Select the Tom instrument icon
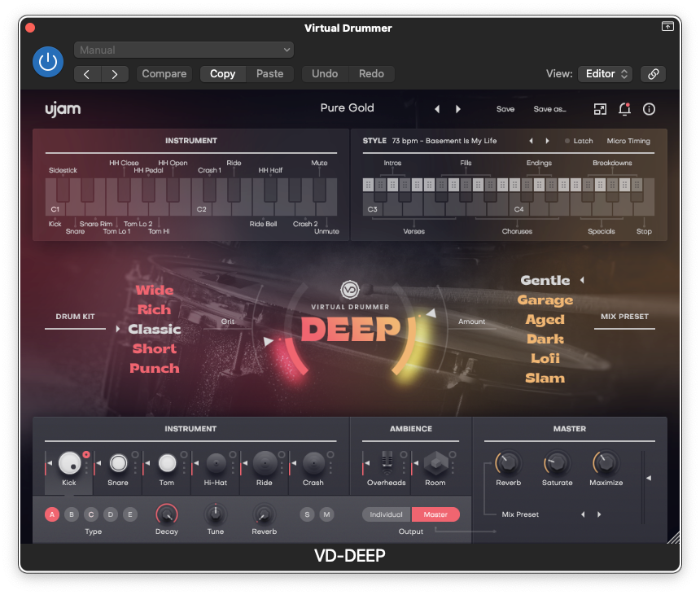 (167, 463)
